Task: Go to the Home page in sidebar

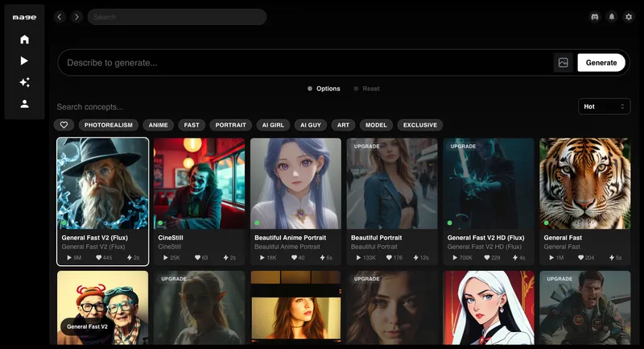Action: pyautogui.click(x=24, y=39)
